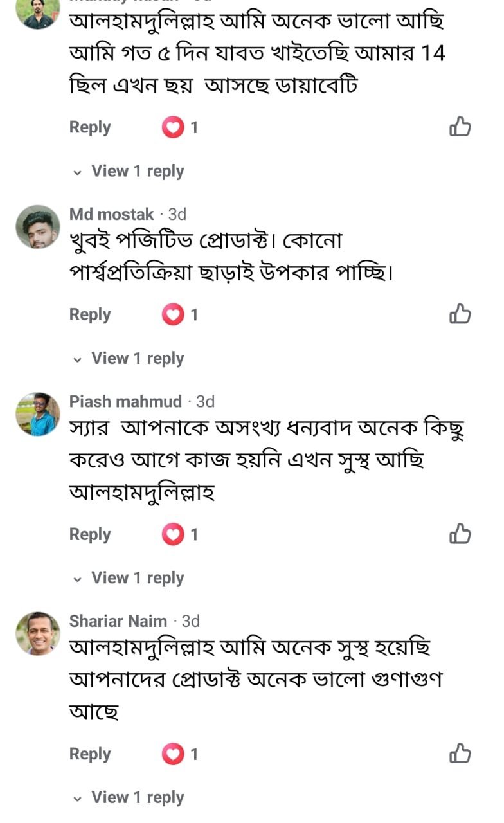This screenshot has width=504, height=823.
Task: Reply to Piash mahmud's comment
Action: click(90, 534)
